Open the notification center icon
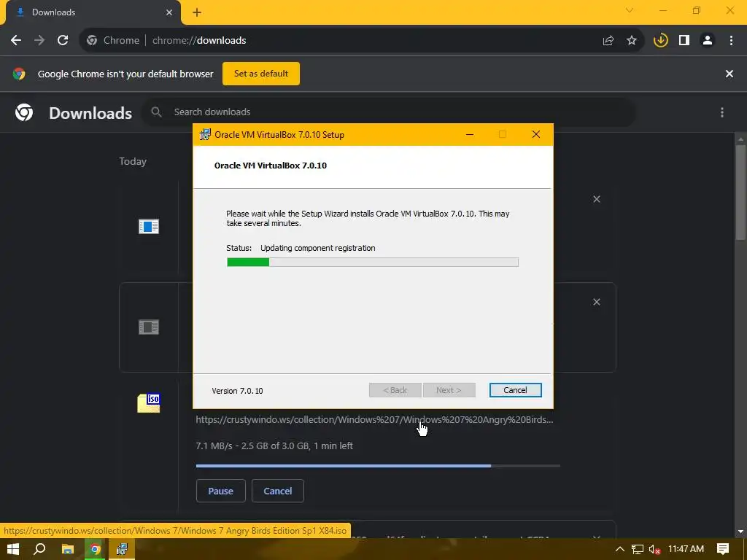 [x=723, y=549]
